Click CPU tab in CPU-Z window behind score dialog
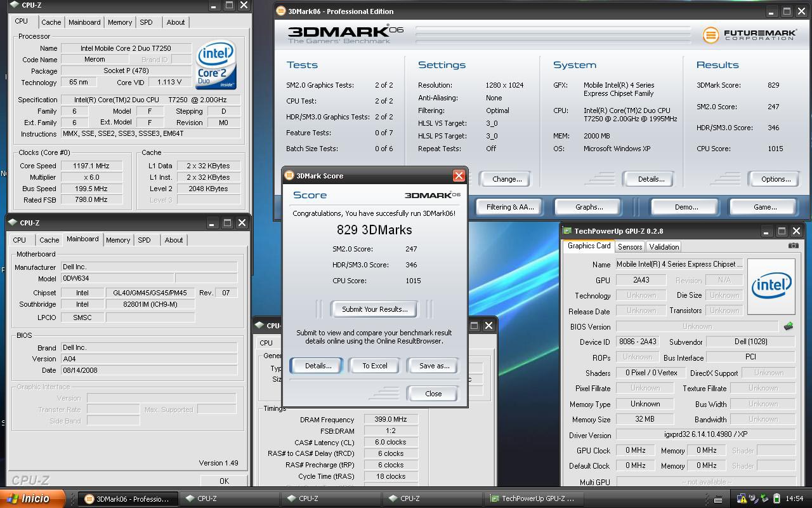Screen dimensions: 812x508 pos(266,343)
